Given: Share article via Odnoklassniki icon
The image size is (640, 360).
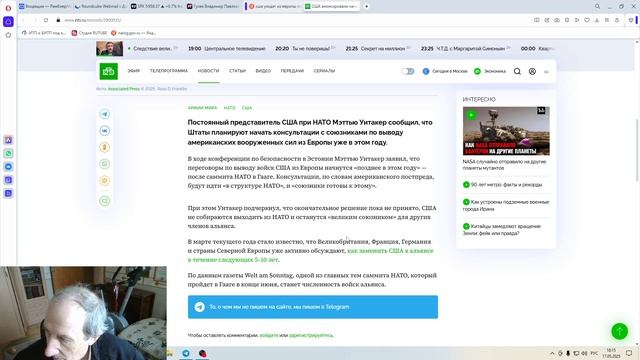Looking at the screenshot, I should pyautogui.click(x=105, y=147).
